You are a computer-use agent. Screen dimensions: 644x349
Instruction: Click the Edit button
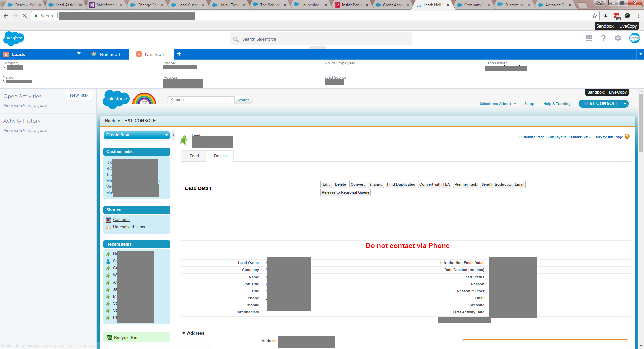326,184
